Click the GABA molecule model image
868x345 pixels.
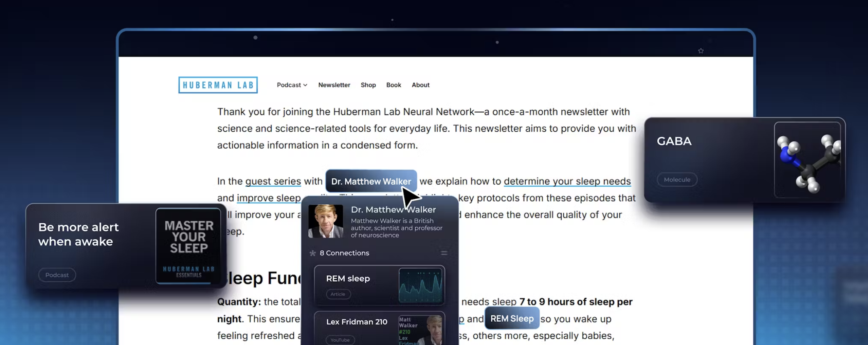[807, 160]
